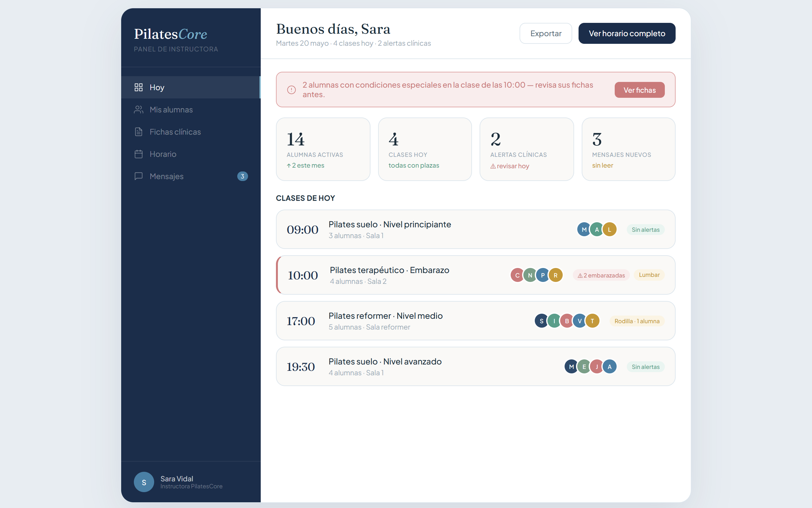Click the 'todas con plazas' status text
Screen dimensions: 812x508
[414, 165]
